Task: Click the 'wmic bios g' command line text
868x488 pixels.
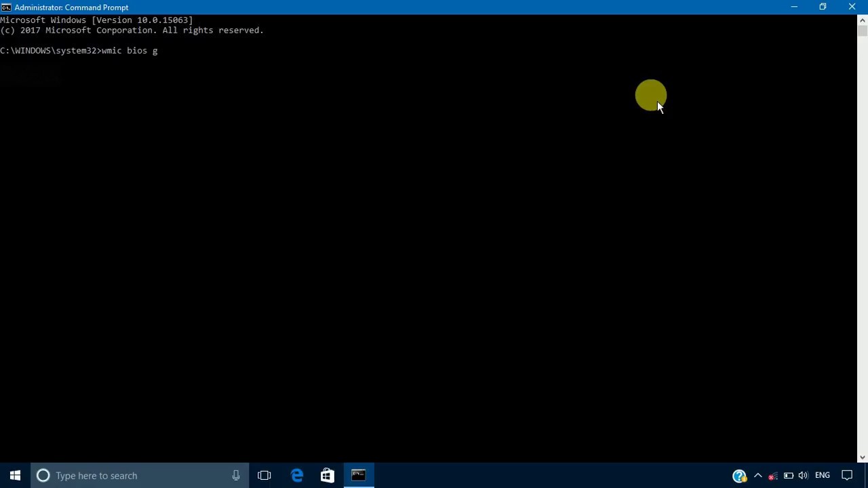Action: (x=130, y=51)
